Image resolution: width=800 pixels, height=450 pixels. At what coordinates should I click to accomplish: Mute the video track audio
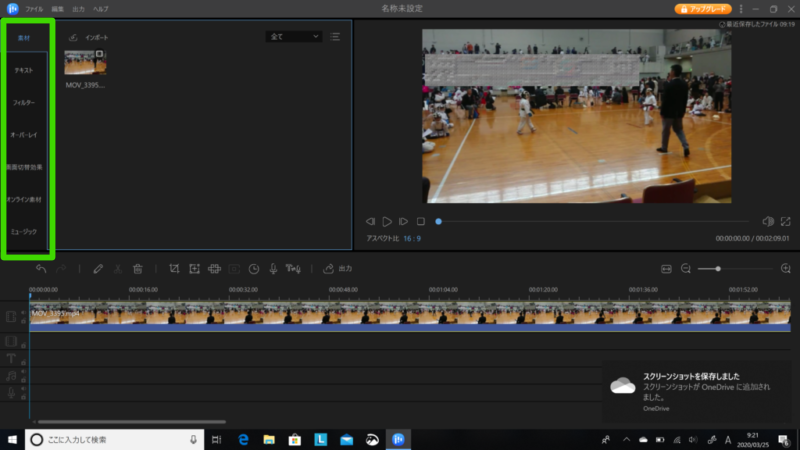(x=23, y=313)
